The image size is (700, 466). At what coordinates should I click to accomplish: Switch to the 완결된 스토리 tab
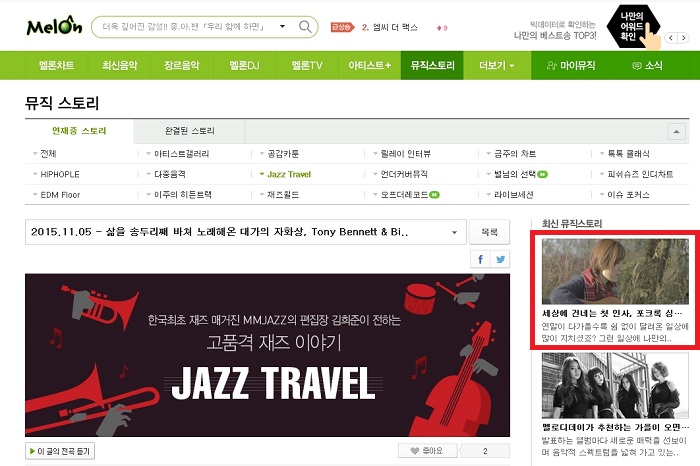click(189, 131)
